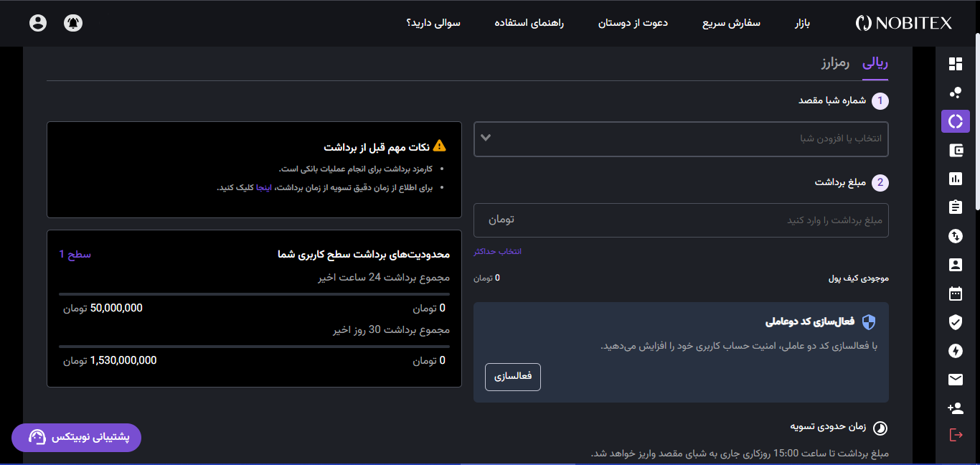This screenshot has width=980, height=465.
Task: Open the راهنمای استفاده menu item
Action: 529,23
